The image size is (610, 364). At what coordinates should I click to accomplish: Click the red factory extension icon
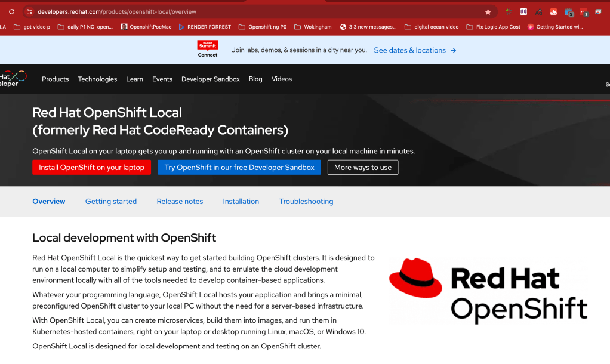[553, 12]
